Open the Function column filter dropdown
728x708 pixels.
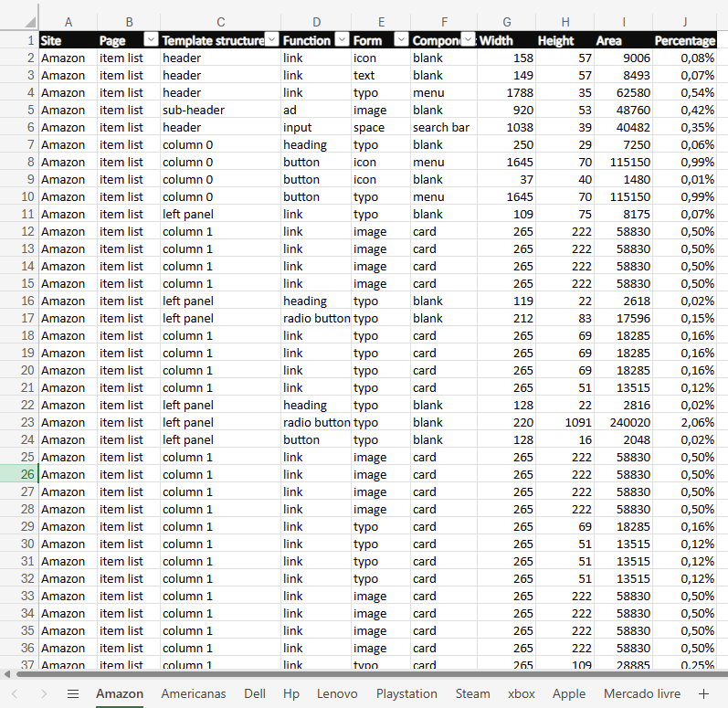click(x=343, y=40)
